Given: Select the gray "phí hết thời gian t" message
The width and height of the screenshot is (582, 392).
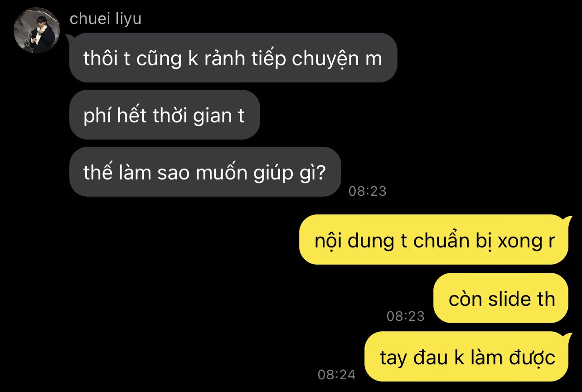Looking at the screenshot, I should pos(165,115).
